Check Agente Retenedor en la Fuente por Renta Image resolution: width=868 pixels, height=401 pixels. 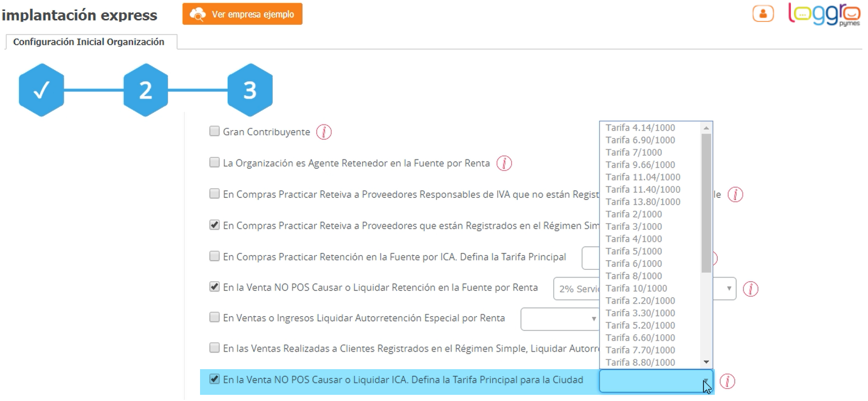pos(214,163)
